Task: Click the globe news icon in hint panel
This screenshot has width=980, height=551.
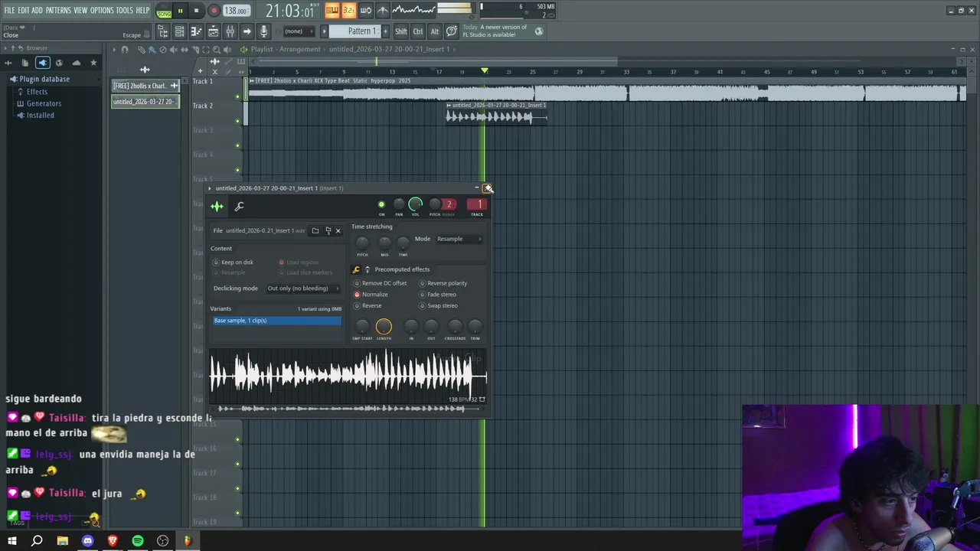Action: click(538, 31)
